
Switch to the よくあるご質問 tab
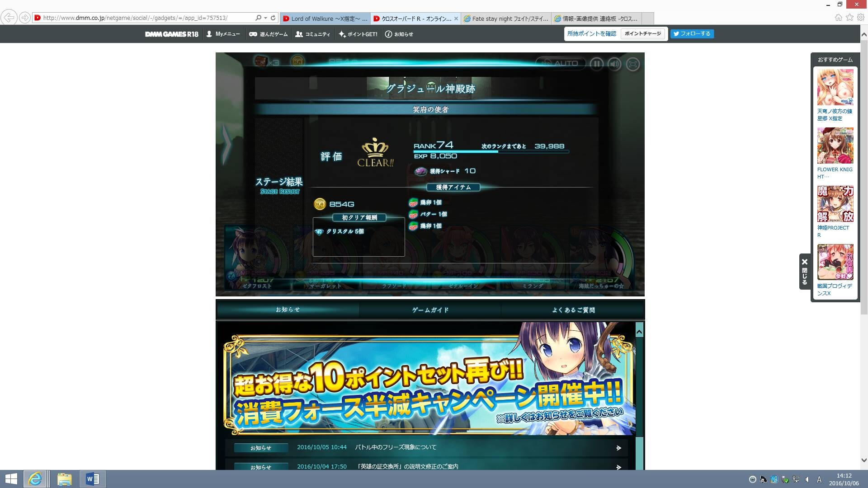573,310
